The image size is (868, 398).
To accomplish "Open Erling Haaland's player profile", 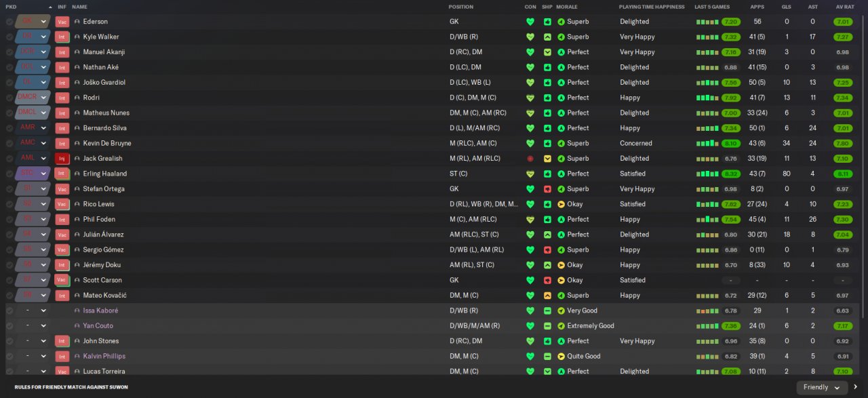I will [x=105, y=174].
